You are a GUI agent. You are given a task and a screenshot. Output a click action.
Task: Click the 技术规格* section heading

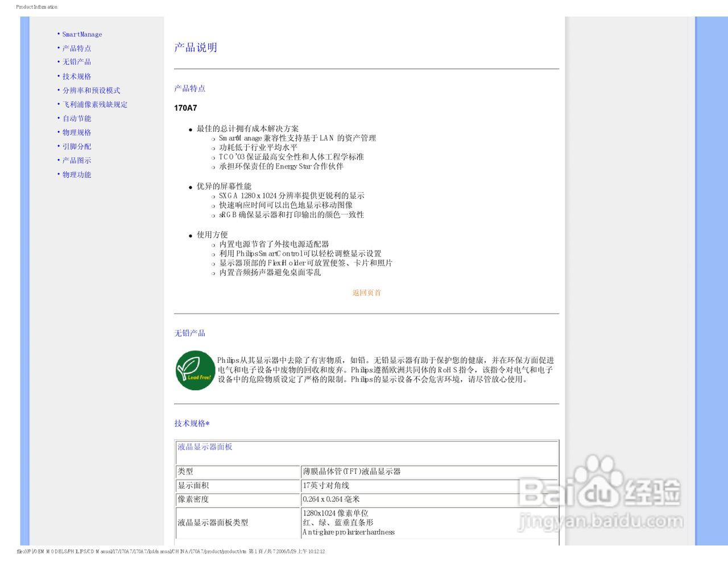[192, 423]
